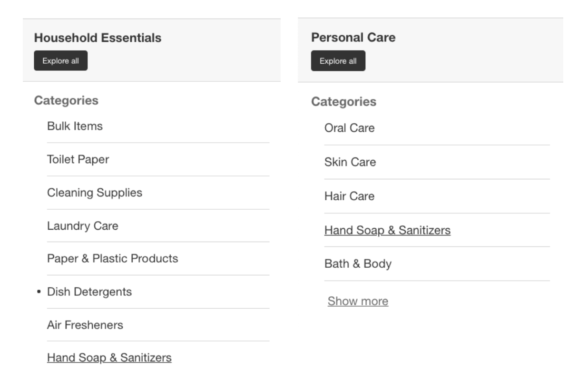Click Explore all under Household Essentials

60,60
